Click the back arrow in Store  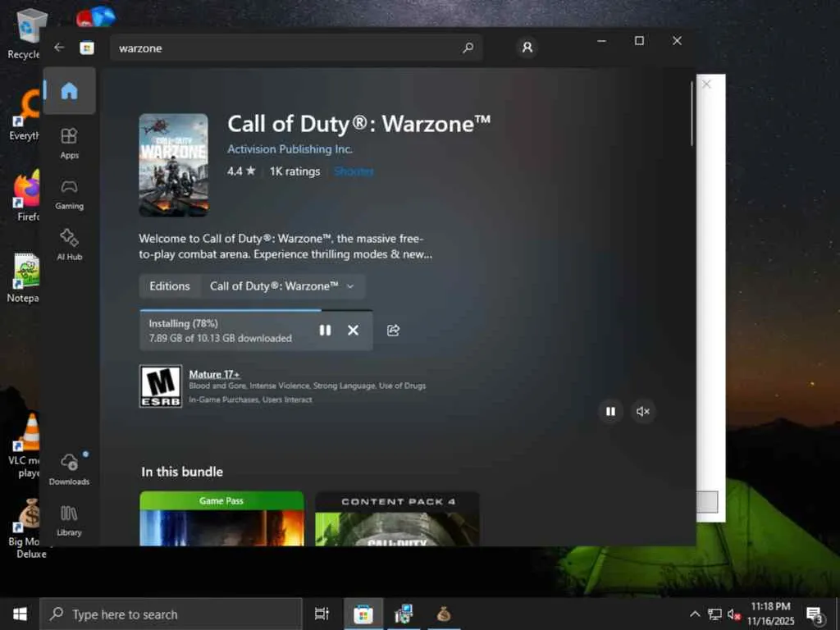(x=59, y=48)
